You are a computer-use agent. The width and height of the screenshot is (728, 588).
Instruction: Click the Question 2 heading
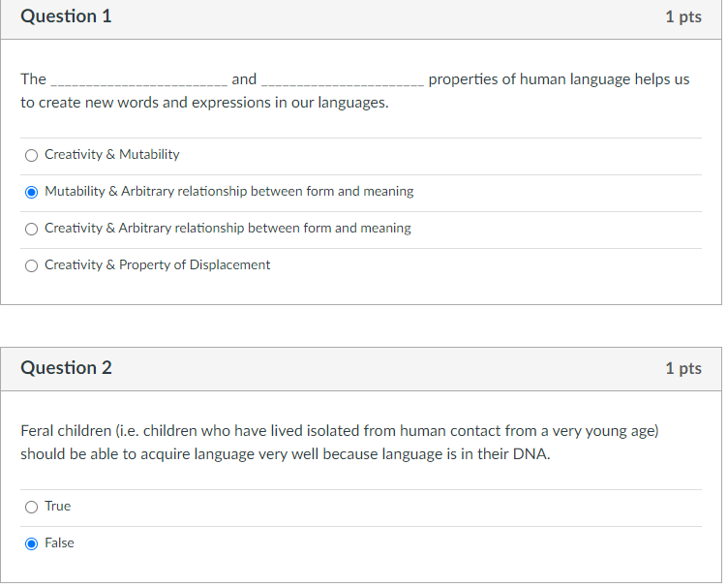66,368
